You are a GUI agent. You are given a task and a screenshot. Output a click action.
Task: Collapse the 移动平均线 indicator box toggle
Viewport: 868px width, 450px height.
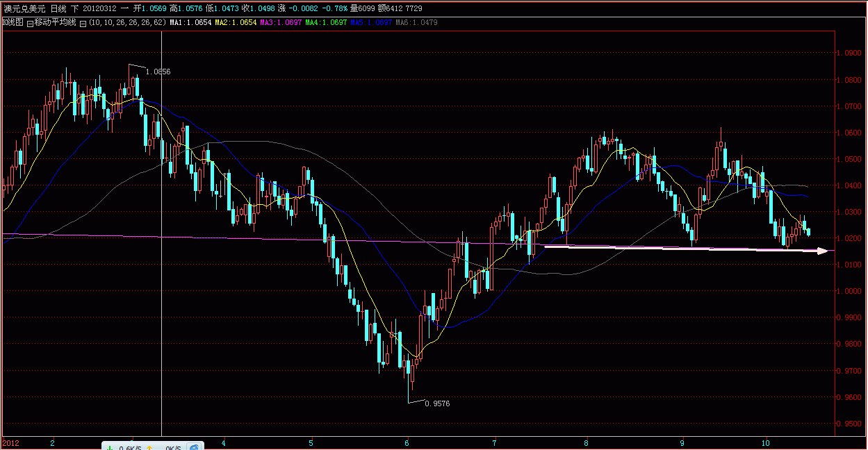click(x=30, y=23)
